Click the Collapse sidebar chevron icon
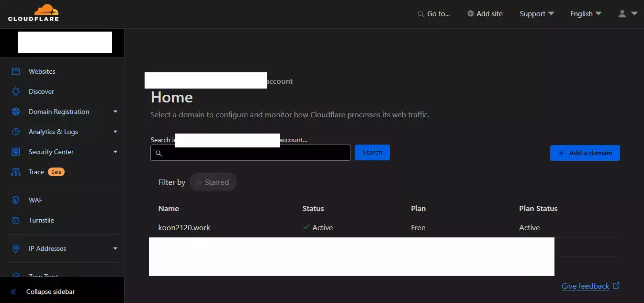644x303 pixels. click(x=13, y=292)
